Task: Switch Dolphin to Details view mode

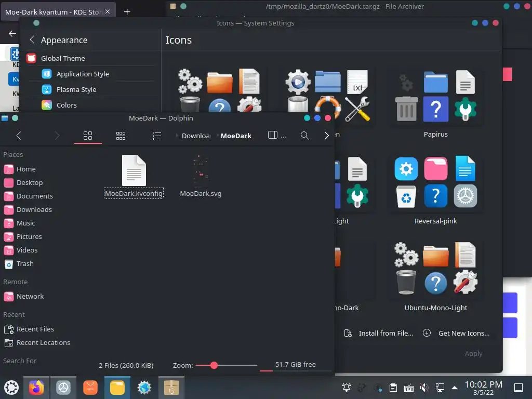Action: 157,136
